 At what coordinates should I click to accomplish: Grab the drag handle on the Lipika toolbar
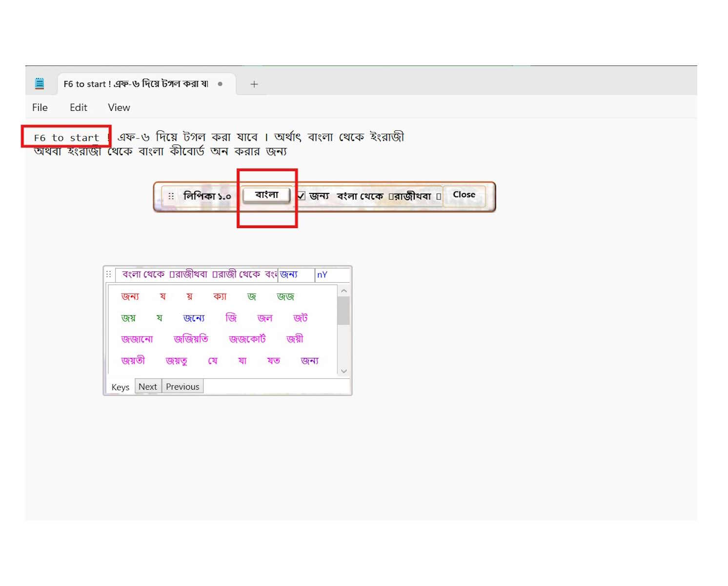click(171, 196)
